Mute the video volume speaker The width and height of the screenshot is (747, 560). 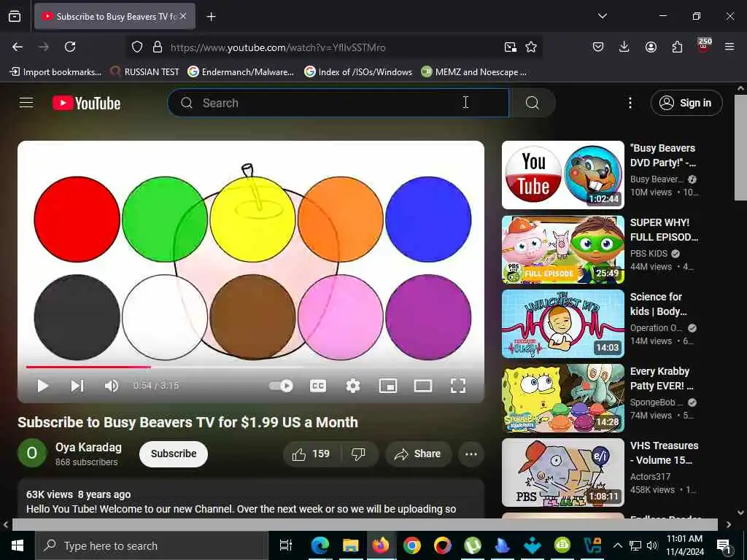[x=111, y=386]
